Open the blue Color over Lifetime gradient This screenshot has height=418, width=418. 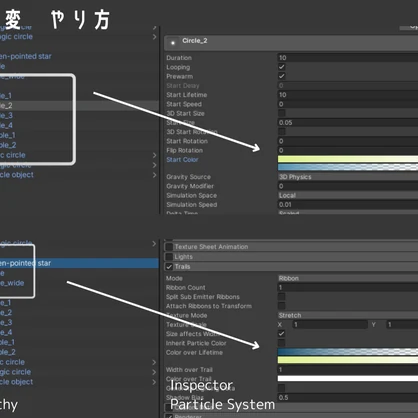(348, 352)
